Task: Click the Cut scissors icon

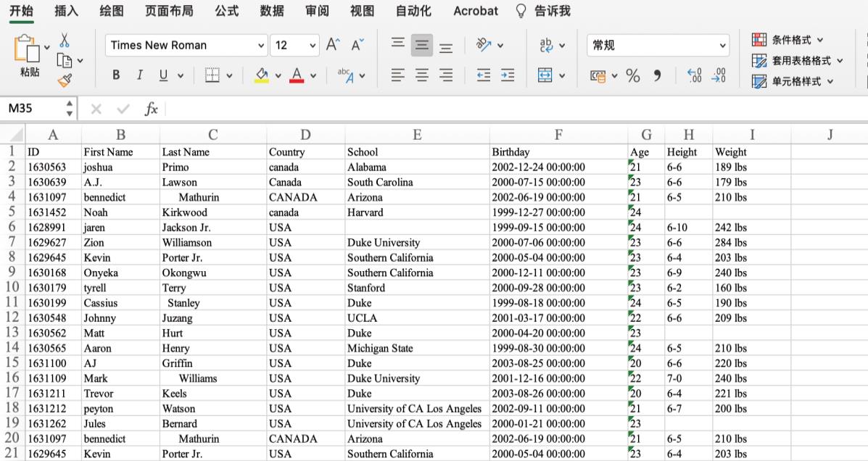Action: [65, 40]
